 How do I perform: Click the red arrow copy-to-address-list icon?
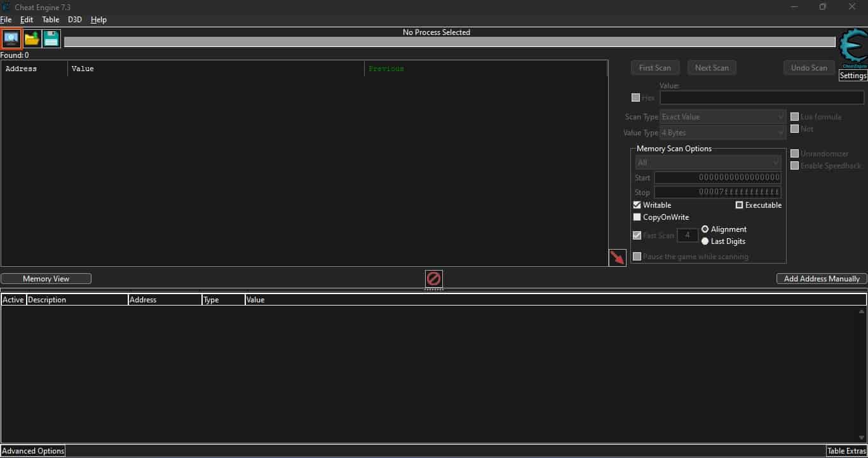pyautogui.click(x=618, y=258)
